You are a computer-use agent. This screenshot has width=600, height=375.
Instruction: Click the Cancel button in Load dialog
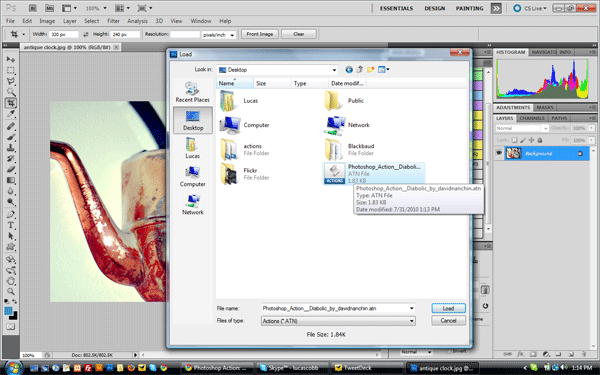tap(448, 321)
